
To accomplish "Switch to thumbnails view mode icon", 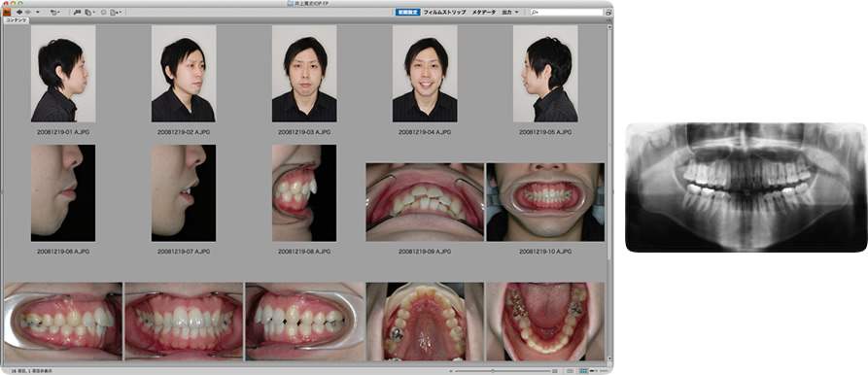I will tap(583, 370).
